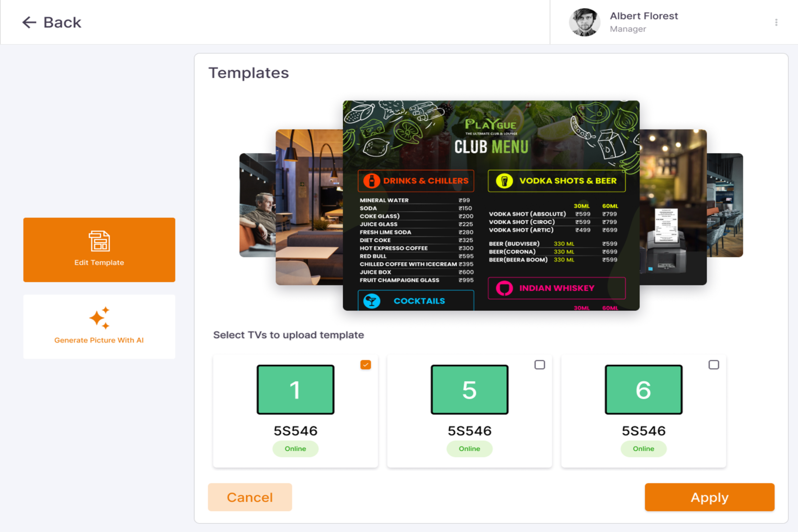
Task: Uncheck the TV 1 checkbox
Action: click(x=365, y=365)
